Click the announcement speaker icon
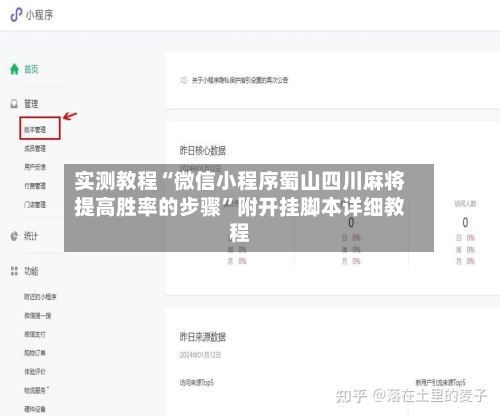500x416 pixels. tap(184, 80)
